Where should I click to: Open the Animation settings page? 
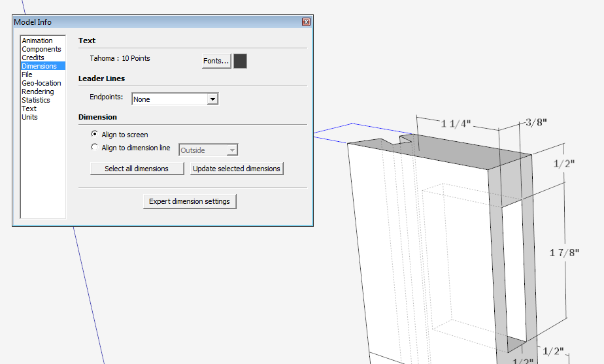37,41
